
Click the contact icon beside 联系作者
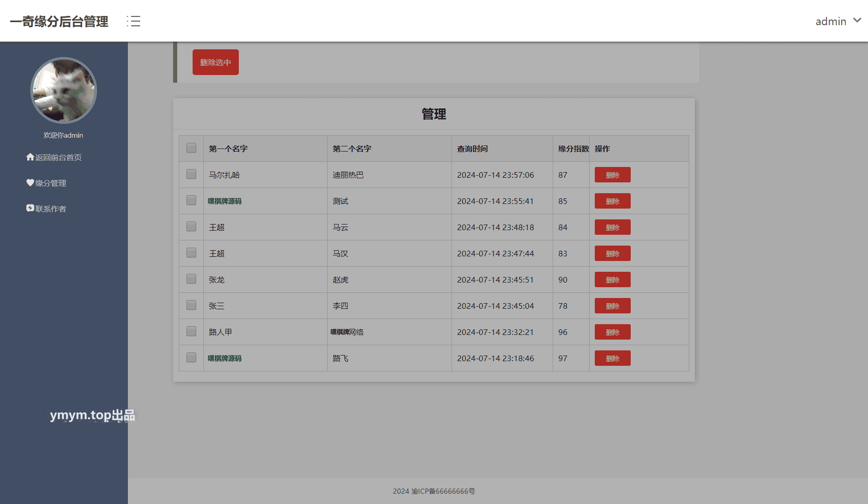30,208
